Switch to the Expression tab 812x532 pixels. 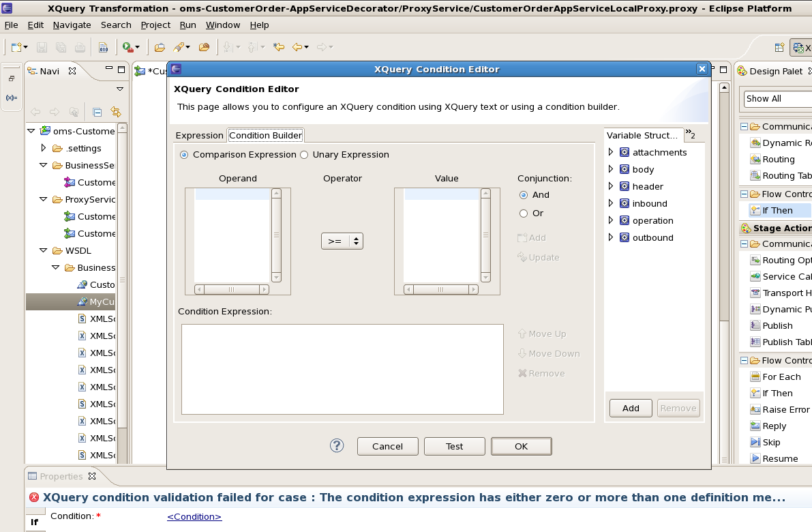point(199,135)
